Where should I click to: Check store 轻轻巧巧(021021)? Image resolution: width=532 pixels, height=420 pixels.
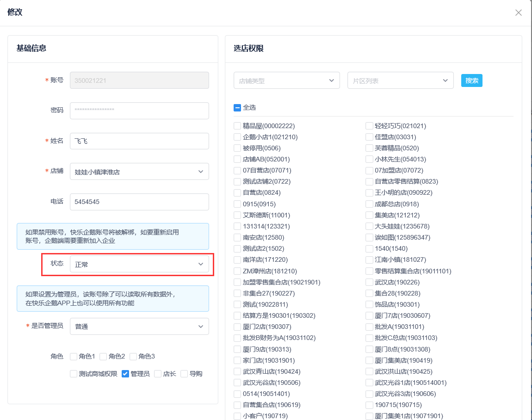click(x=369, y=126)
